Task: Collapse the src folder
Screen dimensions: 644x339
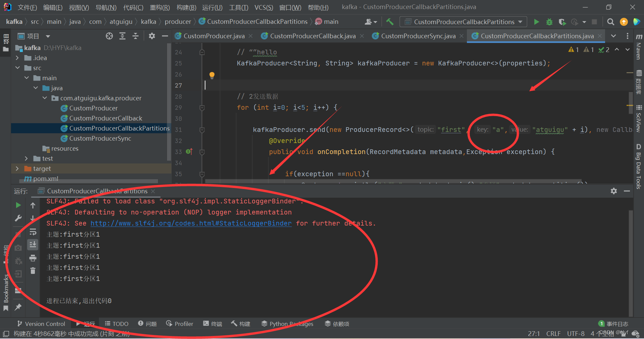Action: 17,68
